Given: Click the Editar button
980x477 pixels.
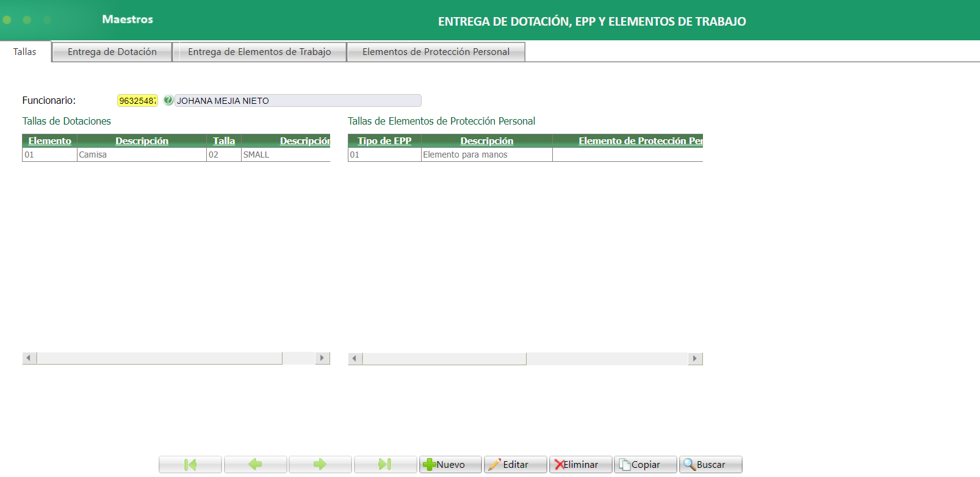Looking at the screenshot, I should click(516, 465).
